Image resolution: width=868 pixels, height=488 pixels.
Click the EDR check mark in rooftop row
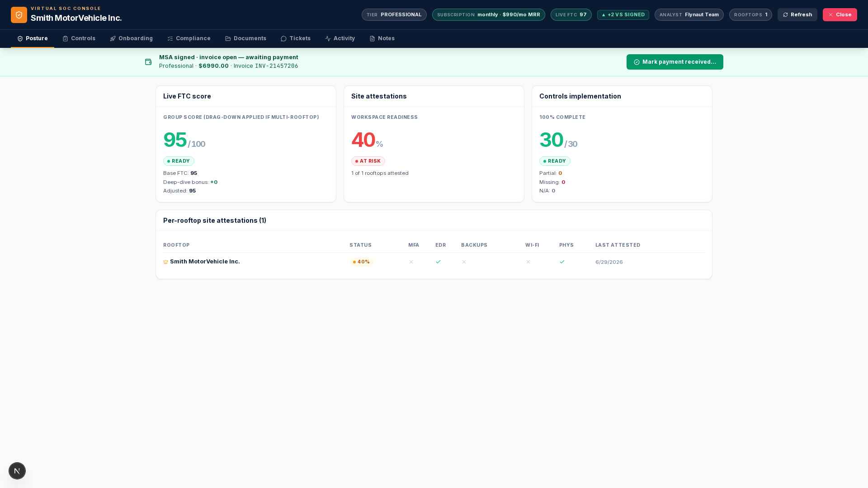(x=438, y=262)
